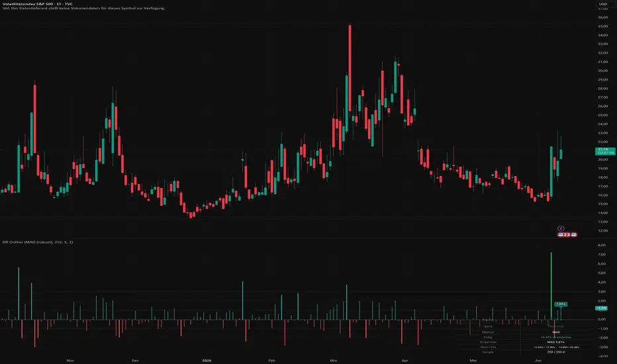
Task: Click the green 1,24 indicator value label
Action: (602, 308)
